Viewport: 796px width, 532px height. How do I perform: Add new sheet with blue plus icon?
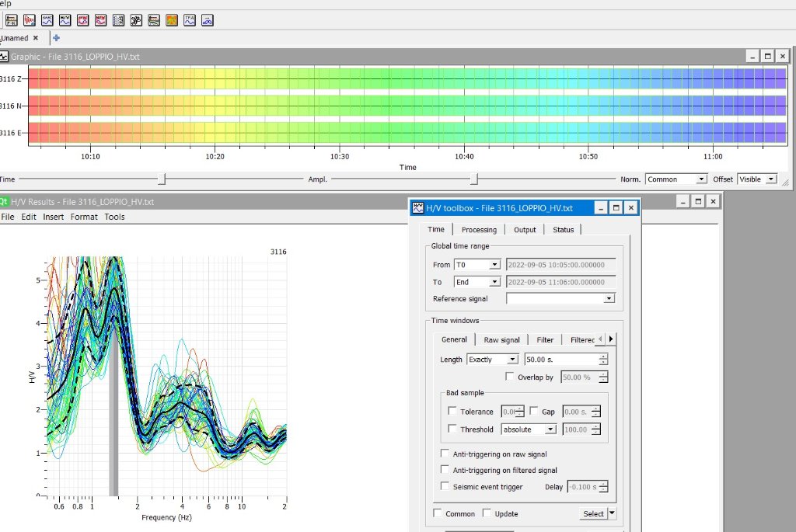coord(56,37)
